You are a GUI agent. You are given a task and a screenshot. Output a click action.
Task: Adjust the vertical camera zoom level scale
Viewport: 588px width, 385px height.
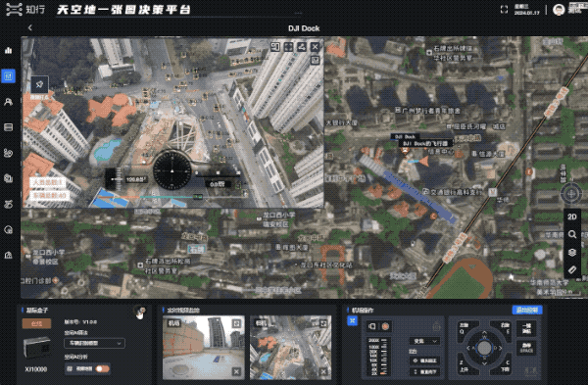click(x=378, y=357)
